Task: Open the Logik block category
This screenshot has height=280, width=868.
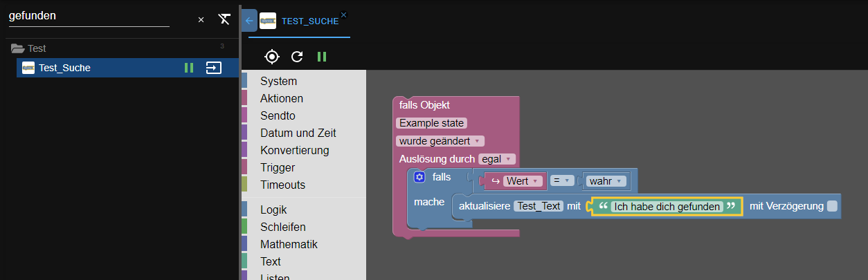Action: (273, 209)
